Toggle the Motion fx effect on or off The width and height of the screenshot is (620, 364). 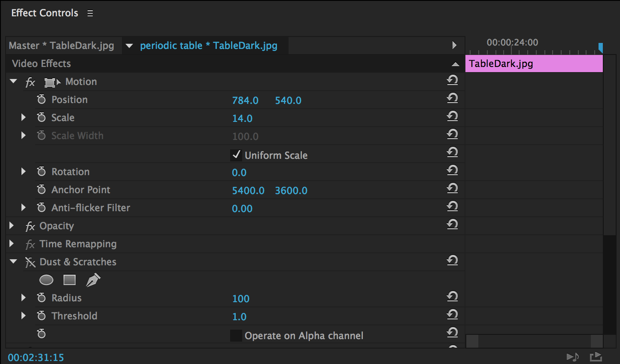[30, 82]
